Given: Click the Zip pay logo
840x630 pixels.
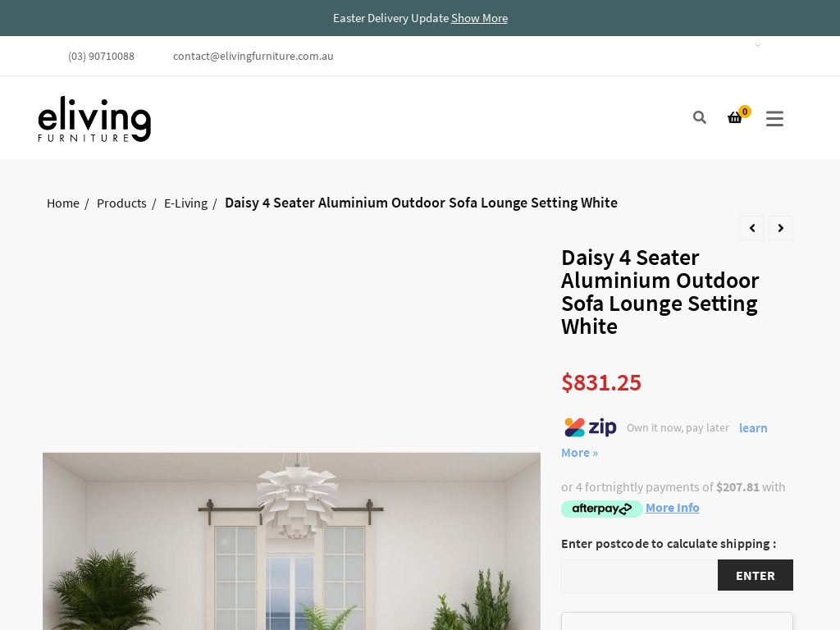Looking at the screenshot, I should point(590,427).
